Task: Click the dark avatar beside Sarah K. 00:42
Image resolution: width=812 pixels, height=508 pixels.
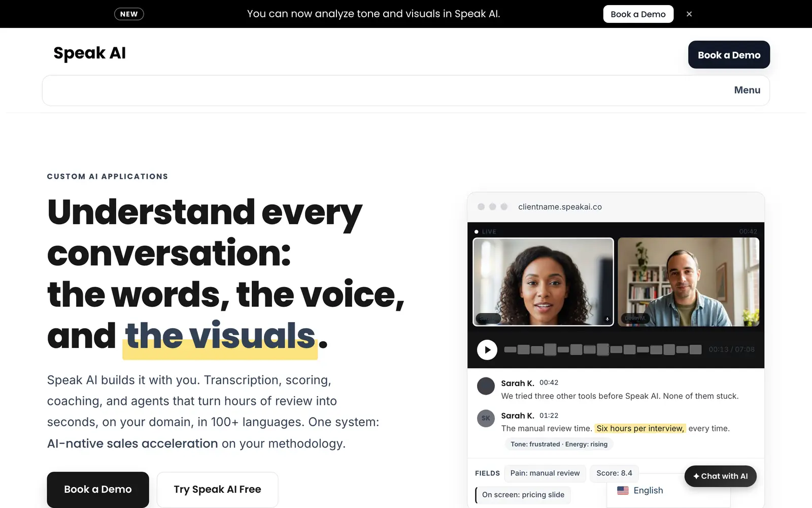Action: click(486, 386)
